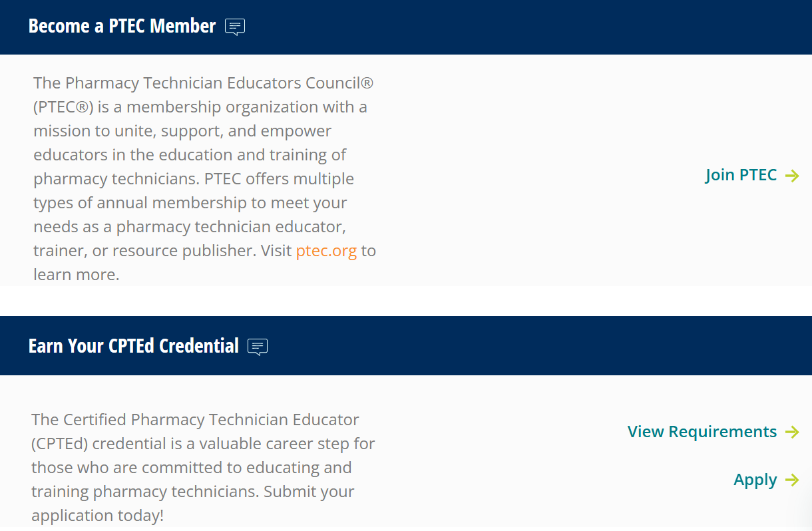The width and height of the screenshot is (812, 531).
Task: Click the arrow icon following Apply
Action: tap(793, 480)
